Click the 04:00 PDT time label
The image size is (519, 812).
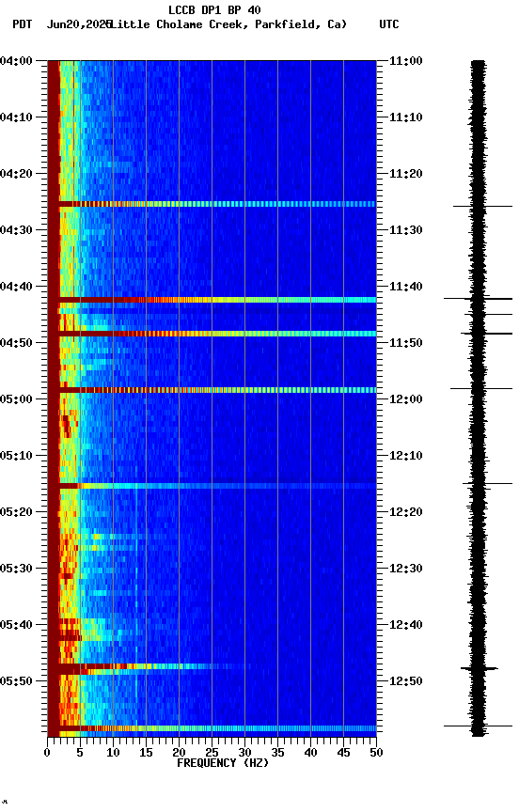[x=16, y=61]
